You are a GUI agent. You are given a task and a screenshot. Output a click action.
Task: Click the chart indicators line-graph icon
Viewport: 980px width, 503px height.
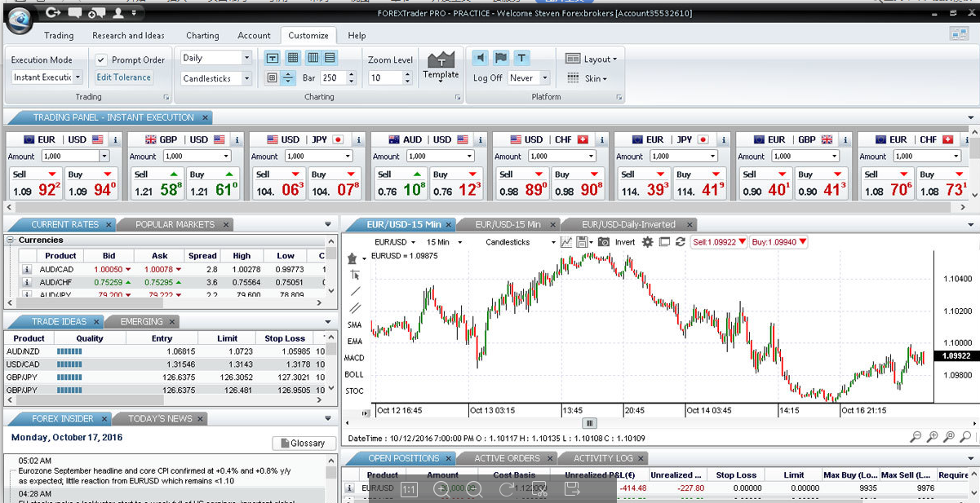tap(566, 242)
